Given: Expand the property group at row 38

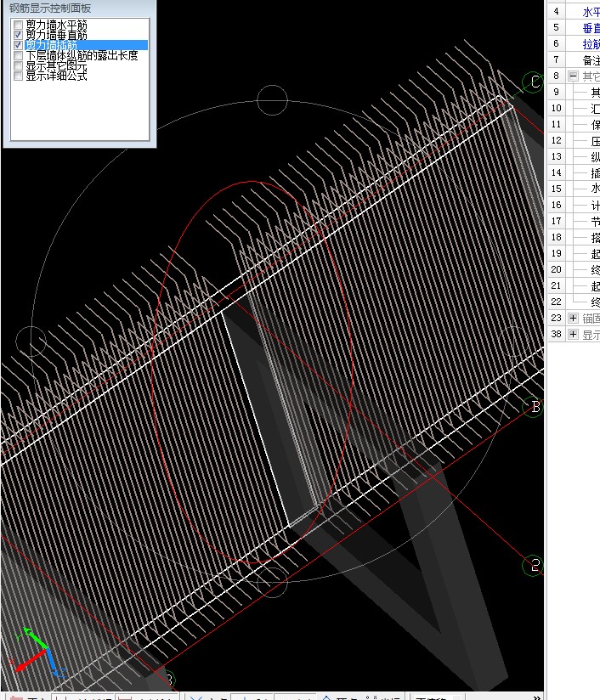Looking at the screenshot, I should (573, 335).
